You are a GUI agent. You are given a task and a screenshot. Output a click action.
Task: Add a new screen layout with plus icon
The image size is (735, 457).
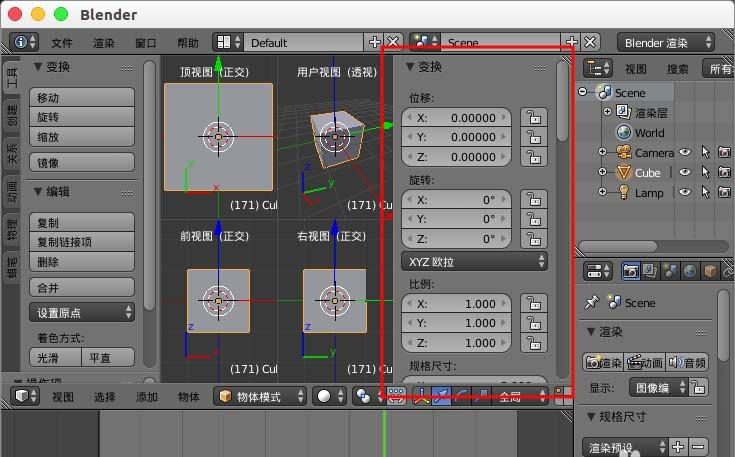coord(375,42)
